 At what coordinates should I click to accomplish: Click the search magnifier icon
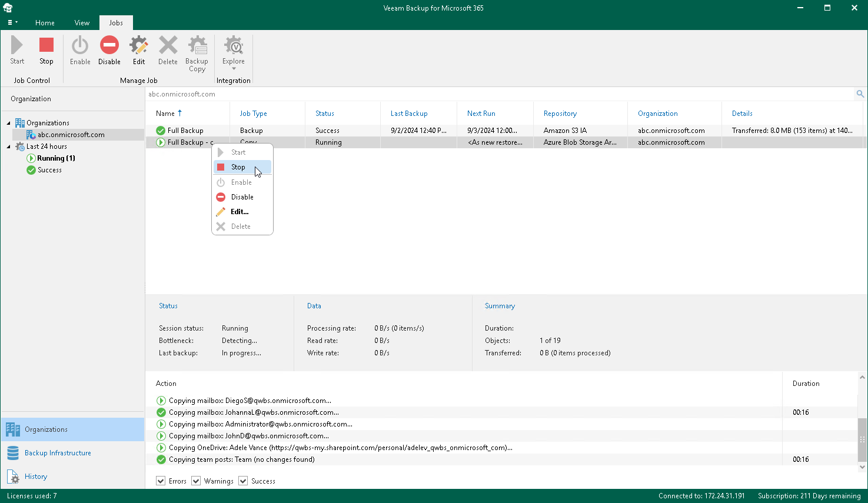pyautogui.click(x=860, y=94)
